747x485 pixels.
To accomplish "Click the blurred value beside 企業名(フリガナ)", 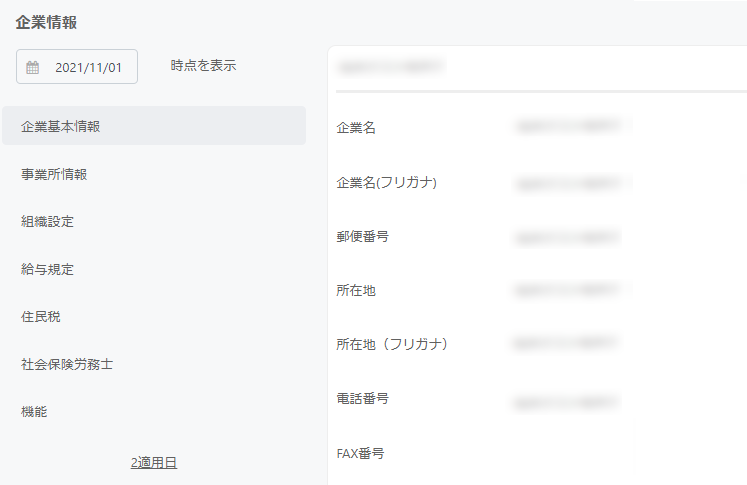I will click(568, 183).
